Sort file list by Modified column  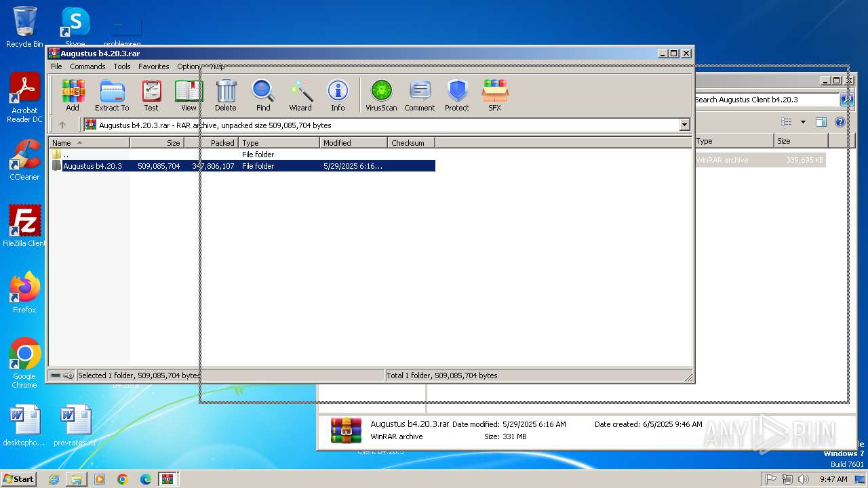tap(353, 142)
